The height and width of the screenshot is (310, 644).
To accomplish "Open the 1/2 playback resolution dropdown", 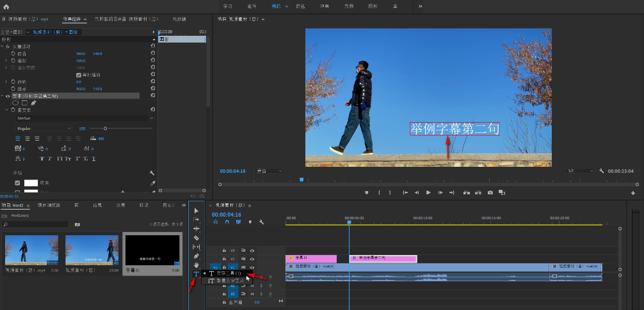I will pos(579,171).
